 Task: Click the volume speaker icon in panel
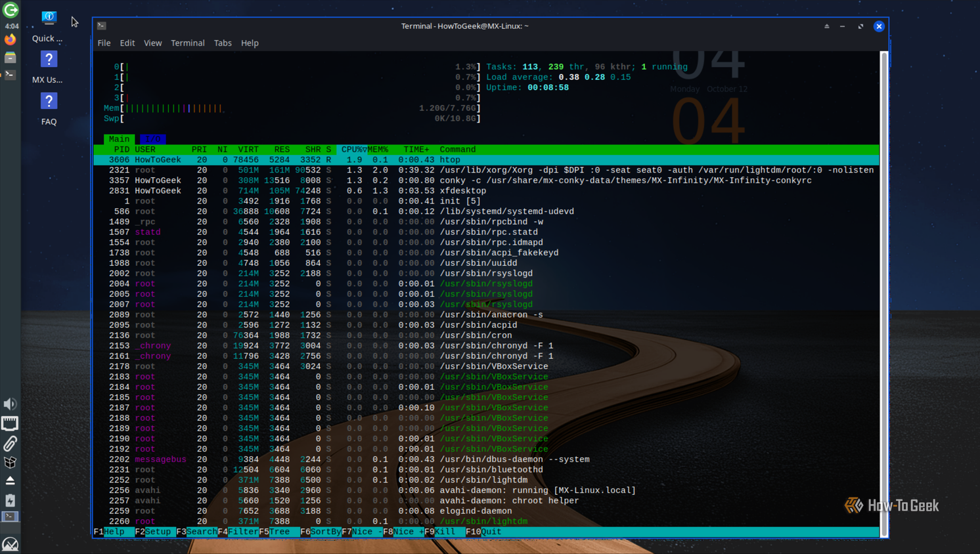10,404
